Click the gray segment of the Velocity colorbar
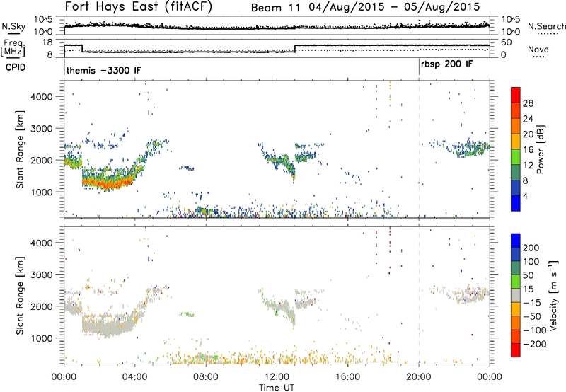566x392 pixels. [516, 295]
